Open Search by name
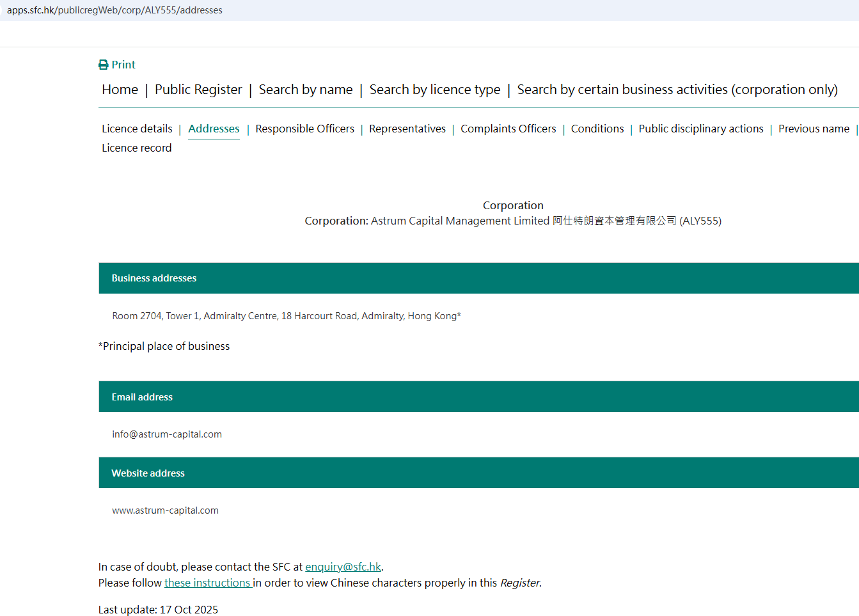The width and height of the screenshot is (859, 616). 306,90
